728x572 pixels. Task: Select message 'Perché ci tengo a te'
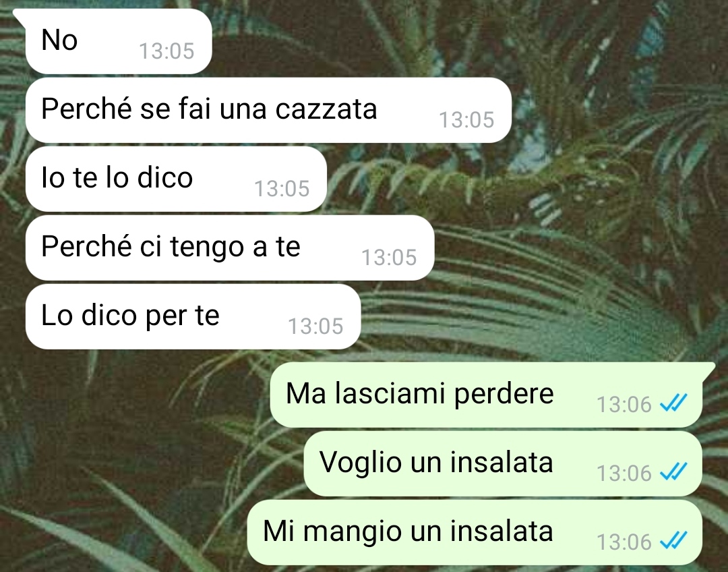point(230,248)
